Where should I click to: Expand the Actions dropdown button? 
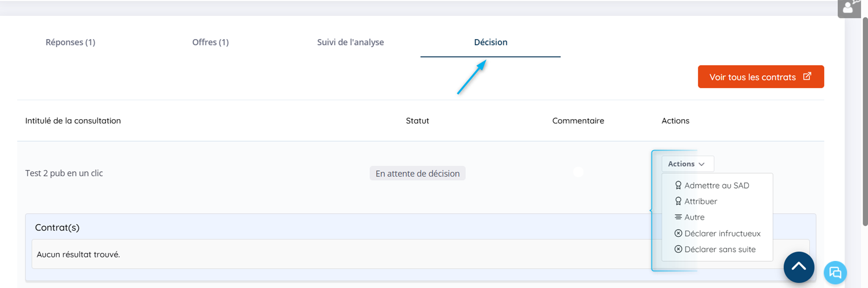click(x=687, y=164)
